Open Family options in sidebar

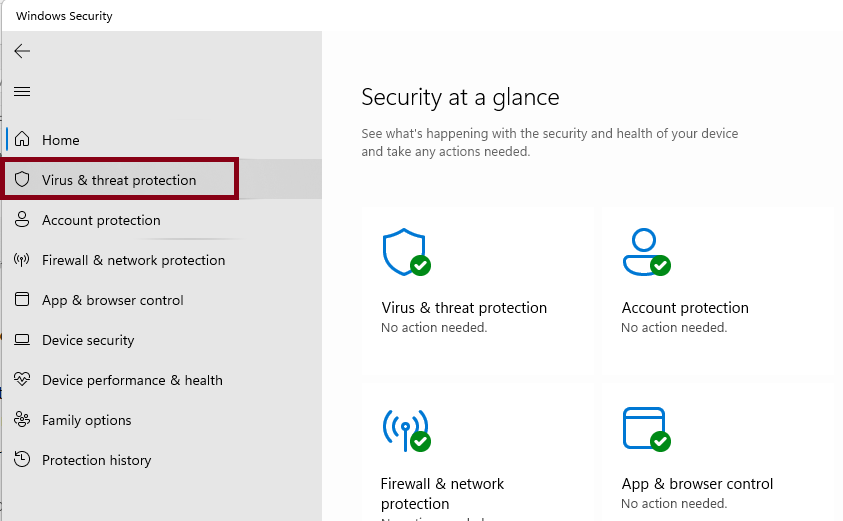tap(86, 420)
